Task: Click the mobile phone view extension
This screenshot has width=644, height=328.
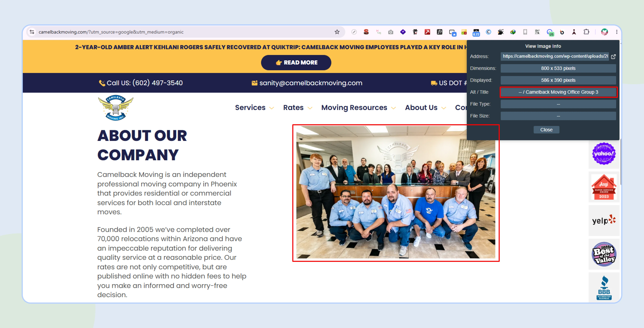Action: click(x=525, y=32)
